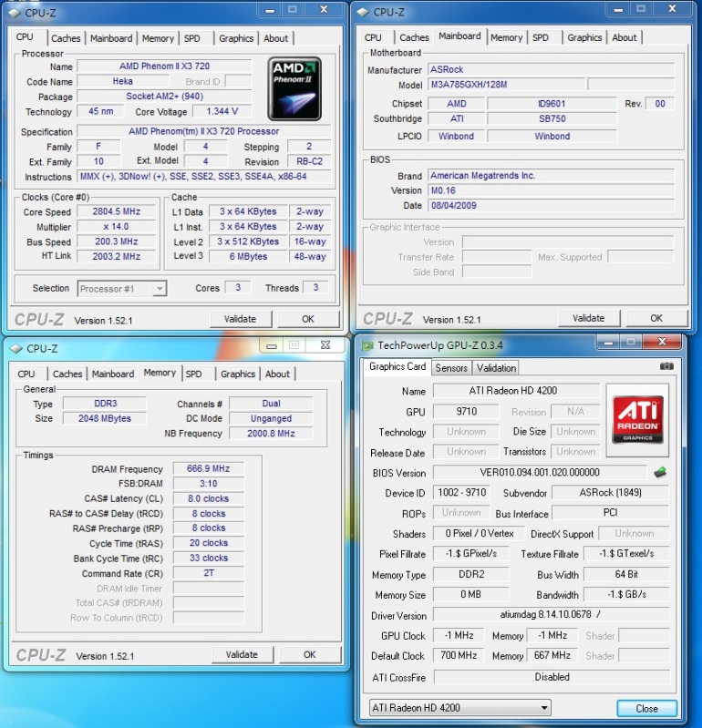Click the GPU-Z Close button
Image resolution: width=702 pixels, height=728 pixels.
646,709
